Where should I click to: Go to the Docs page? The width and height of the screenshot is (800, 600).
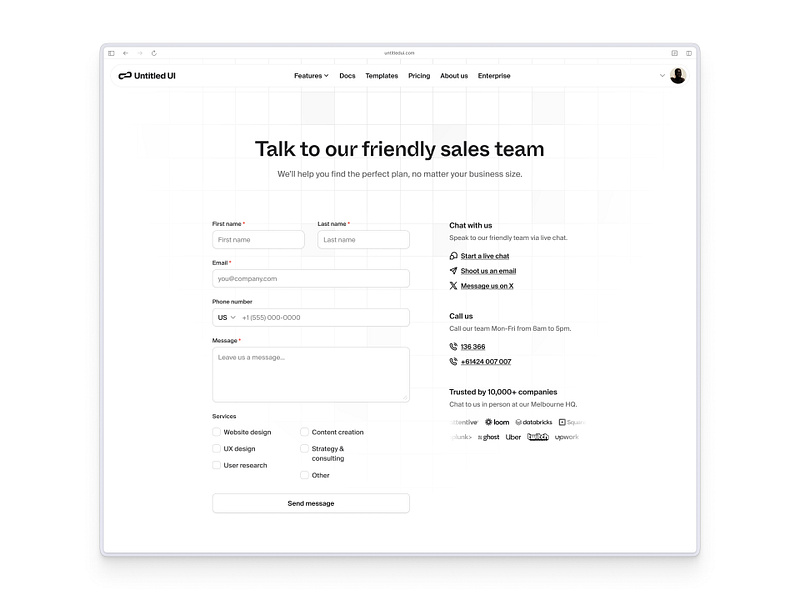347,76
